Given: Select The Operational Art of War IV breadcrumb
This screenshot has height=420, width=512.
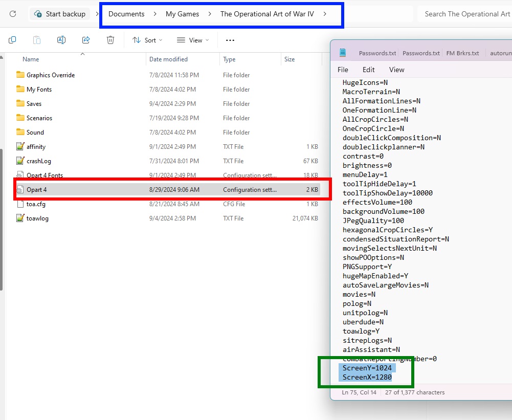Looking at the screenshot, I should pyautogui.click(x=267, y=14).
